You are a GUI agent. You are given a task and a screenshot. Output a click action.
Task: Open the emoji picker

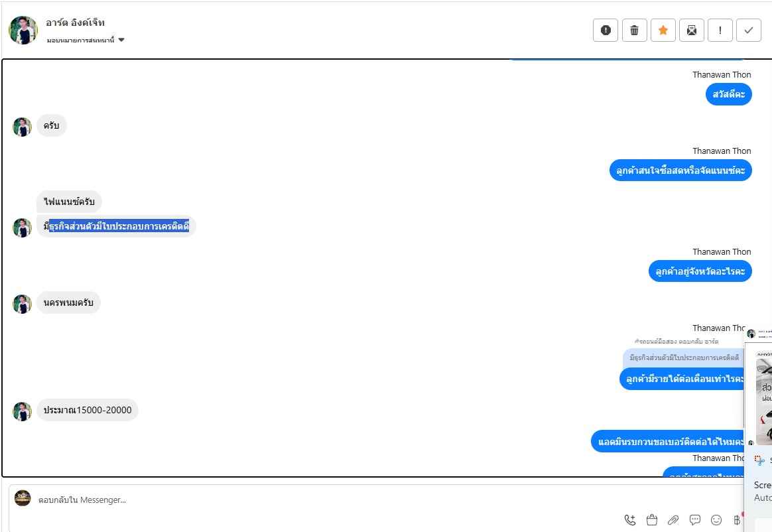(716, 520)
